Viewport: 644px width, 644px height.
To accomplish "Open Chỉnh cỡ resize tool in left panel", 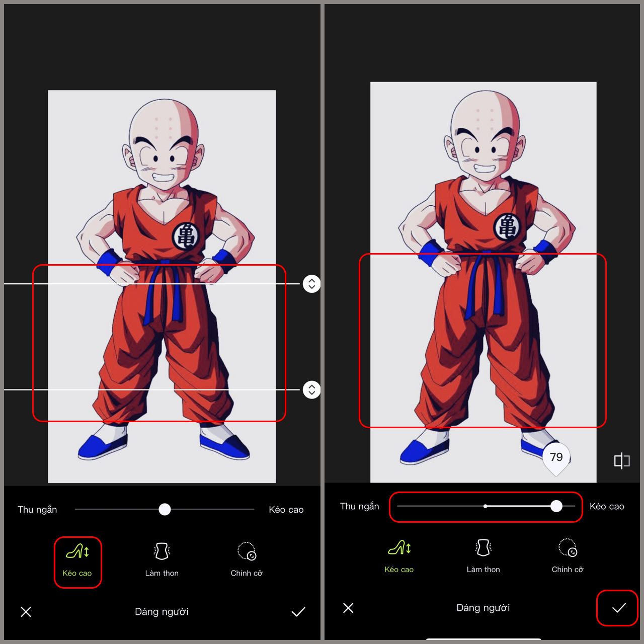I will point(247,552).
